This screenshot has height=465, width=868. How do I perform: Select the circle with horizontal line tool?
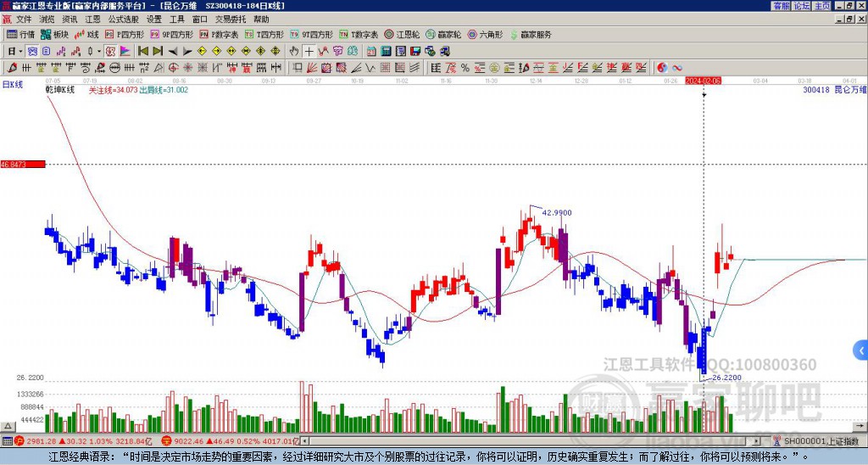click(x=114, y=68)
